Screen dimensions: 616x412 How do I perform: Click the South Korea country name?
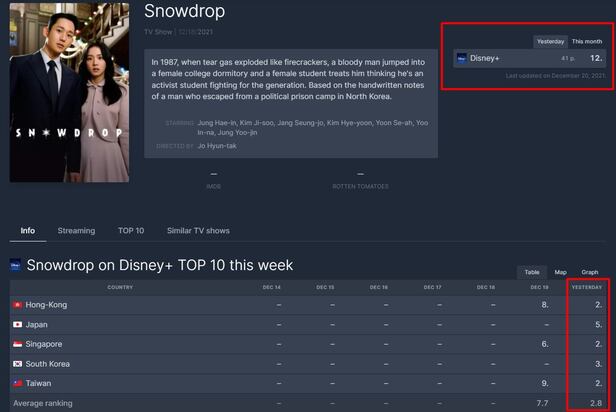47,363
